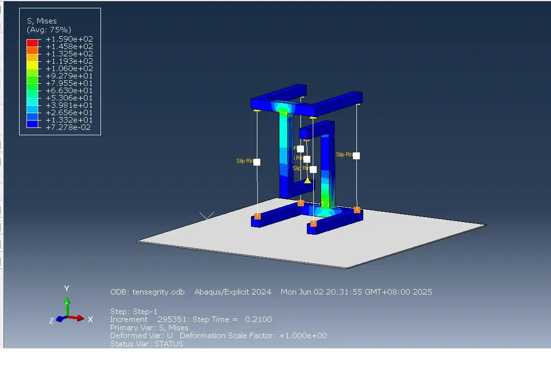Select the 'Abaqus/Explicit 2024' text
The image size is (551, 392).
coord(233,292)
